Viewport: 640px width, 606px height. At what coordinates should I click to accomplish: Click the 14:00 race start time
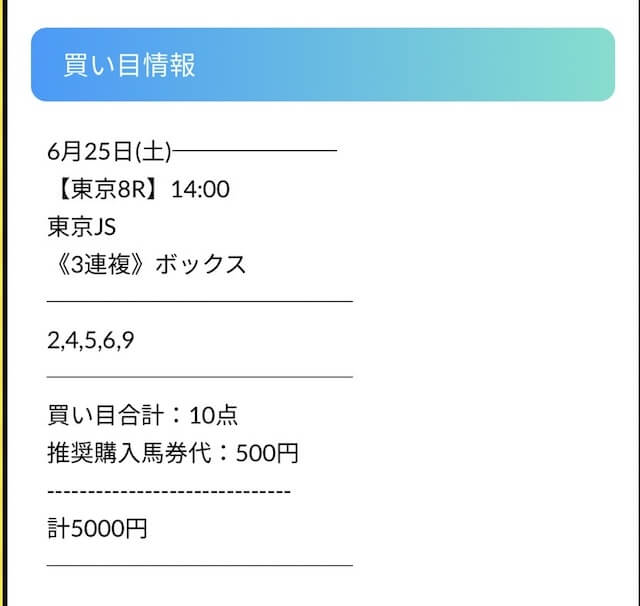[x=200, y=189]
